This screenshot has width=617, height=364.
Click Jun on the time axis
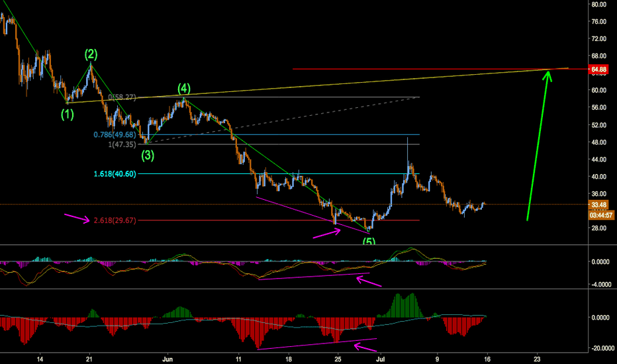tap(167, 359)
